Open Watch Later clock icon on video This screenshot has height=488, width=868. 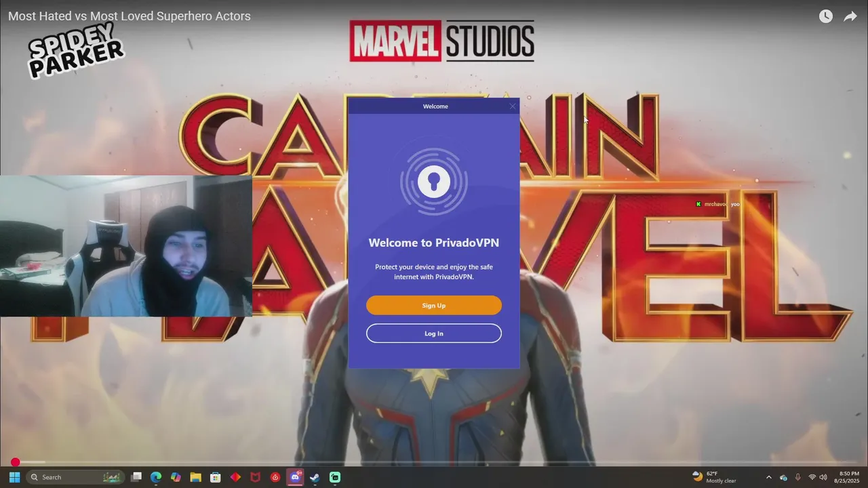(825, 16)
